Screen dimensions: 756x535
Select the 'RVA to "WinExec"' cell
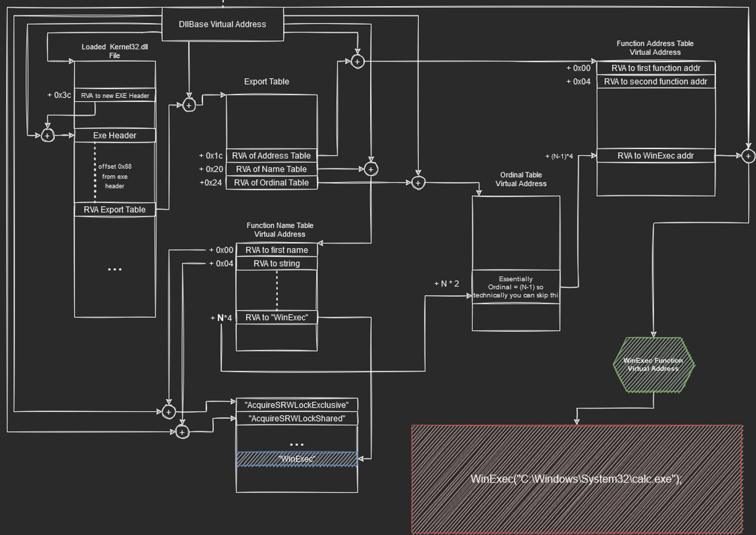(277, 317)
